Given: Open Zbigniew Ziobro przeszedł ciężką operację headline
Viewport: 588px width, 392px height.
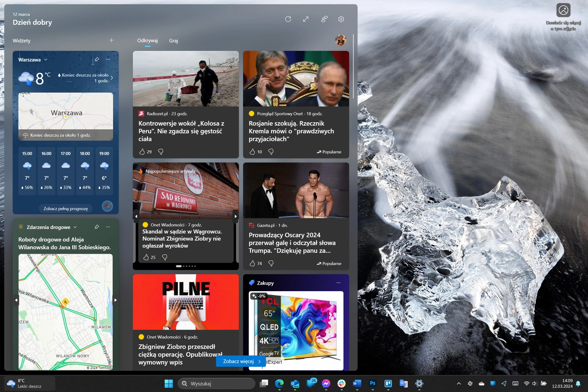Looking at the screenshot, I should click(x=180, y=354).
